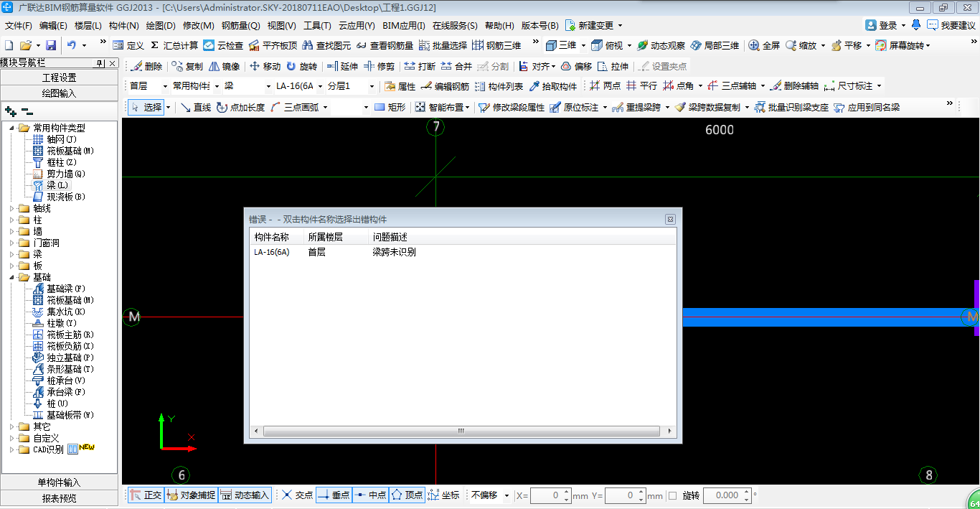Open the 帮助(H) menu
This screenshot has height=509, width=980.
click(x=499, y=26)
